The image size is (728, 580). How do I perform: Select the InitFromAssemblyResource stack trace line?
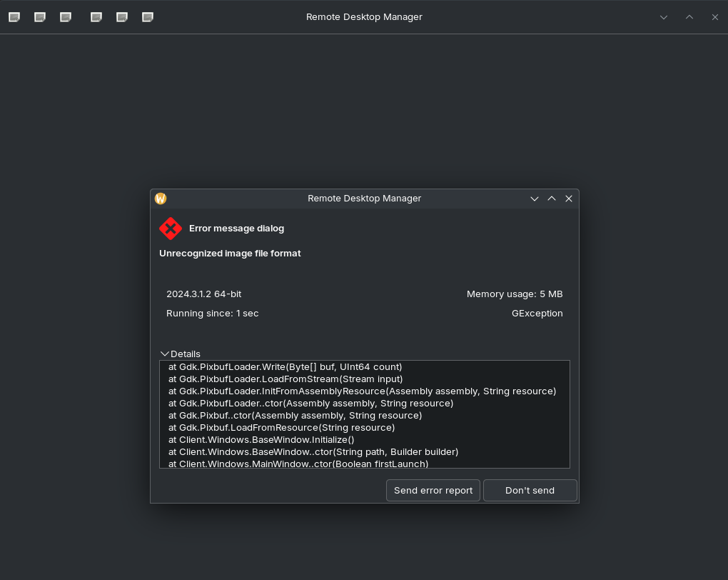click(x=362, y=391)
